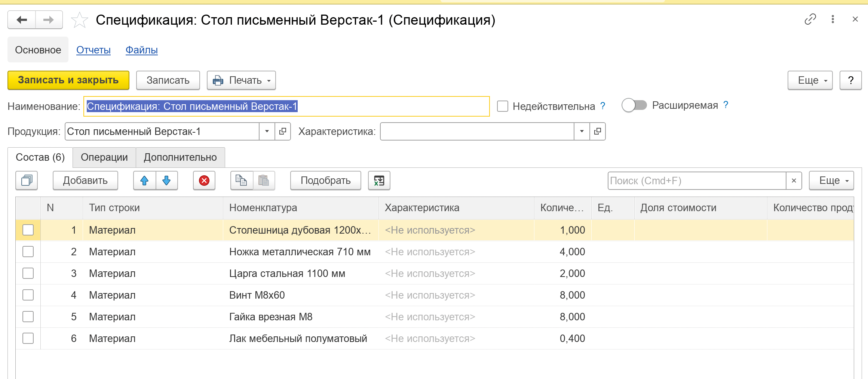Screen dimensions: 868x379
Task: Open the Печать dropdown menu
Action: point(241,80)
